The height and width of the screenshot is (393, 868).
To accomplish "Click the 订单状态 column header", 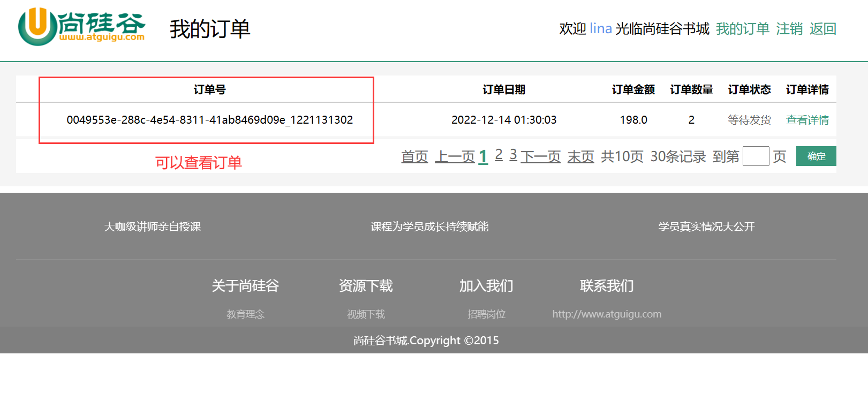I will pos(749,89).
